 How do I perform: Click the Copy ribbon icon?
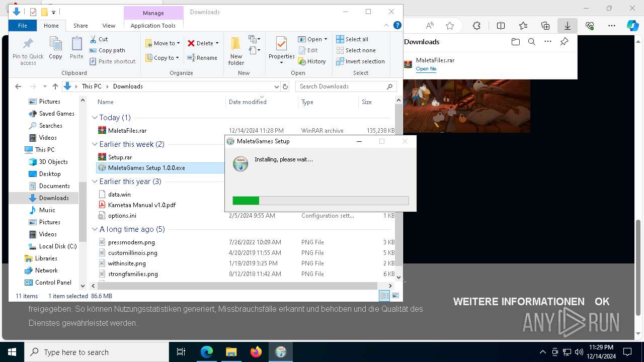point(55,44)
